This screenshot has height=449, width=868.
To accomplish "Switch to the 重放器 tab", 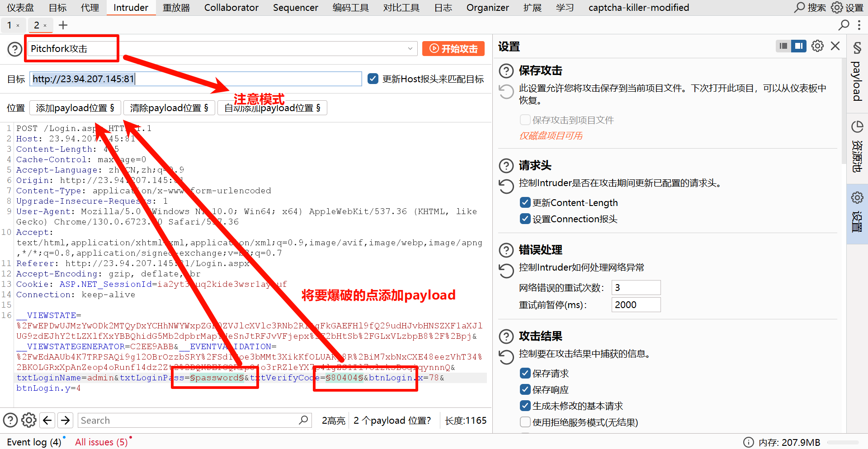I will tap(176, 8).
